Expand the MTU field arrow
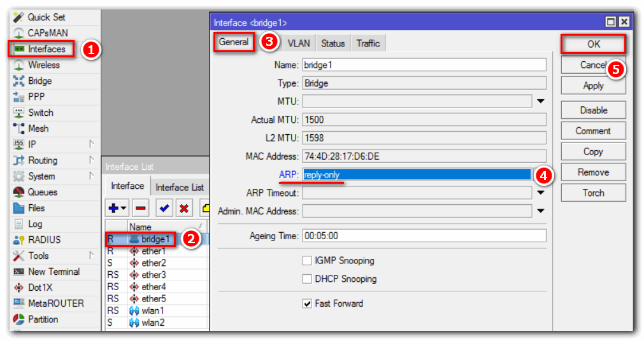This screenshot has width=644, height=341. pyautogui.click(x=541, y=101)
